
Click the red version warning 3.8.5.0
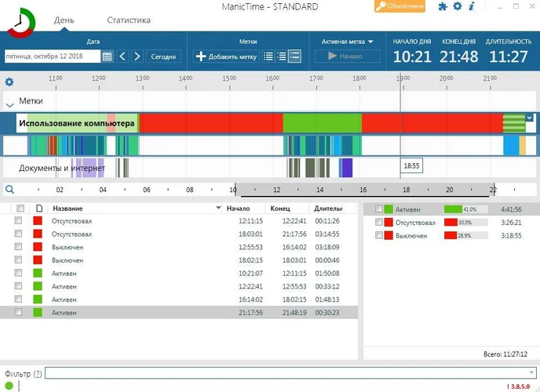click(x=518, y=387)
